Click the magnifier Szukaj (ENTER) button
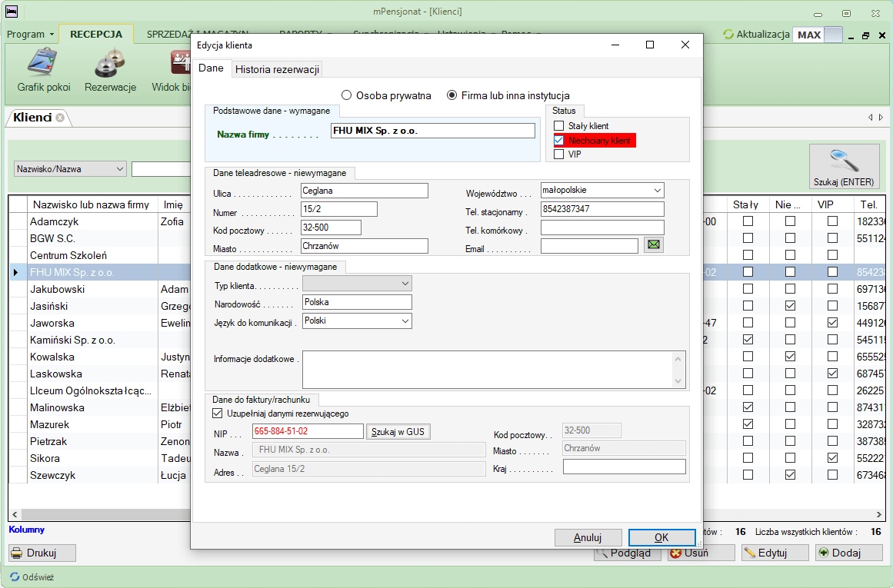The width and height of the screenshot is (893, 588). click(x=844, y=167)
